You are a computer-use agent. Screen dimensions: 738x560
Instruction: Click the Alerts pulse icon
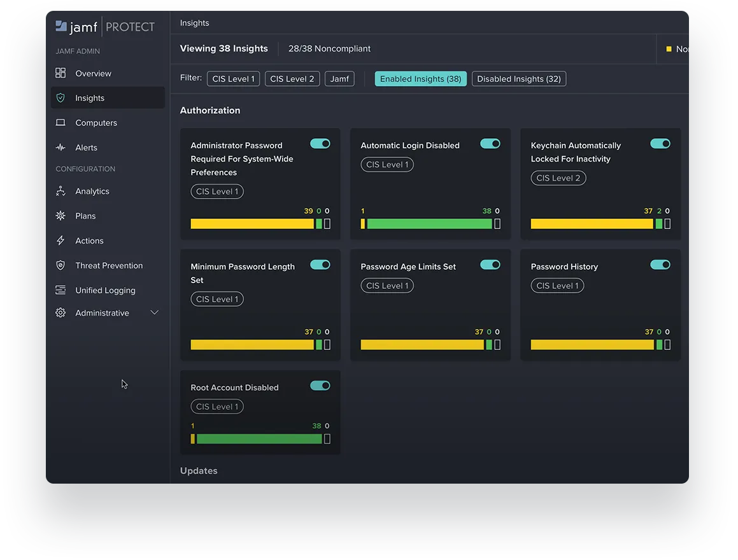60,148
